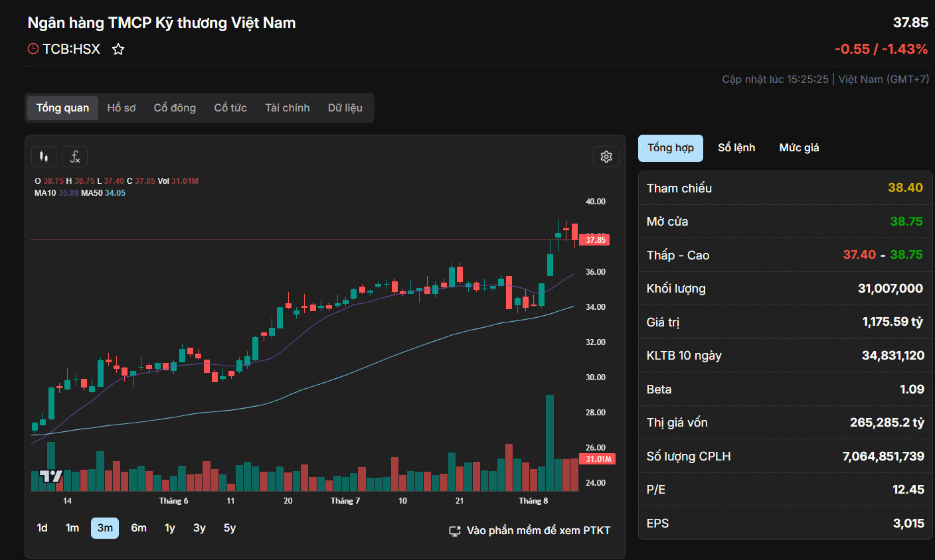Click Số lượng CPLH value 7,064,851,739

[883, 456]
